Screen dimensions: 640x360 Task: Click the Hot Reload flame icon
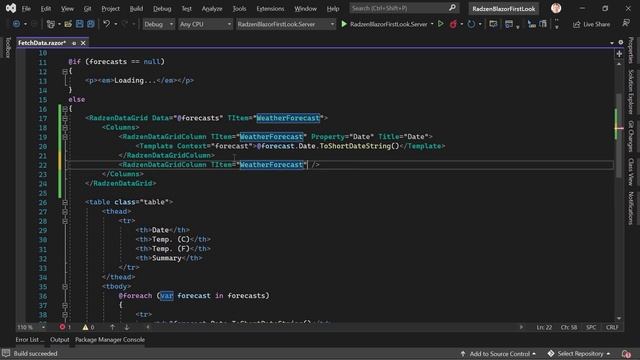pyautogui.click(x=453, y=24)
